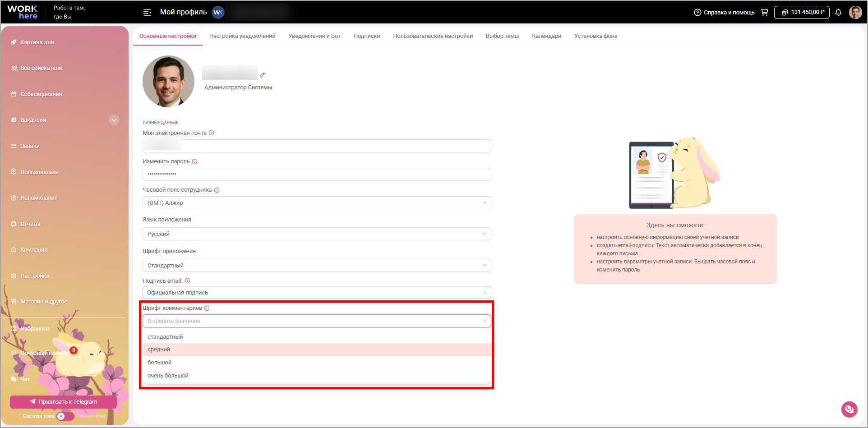Expand the Вакансии submenu chevron
868x428 pixels.
point(114,120)
